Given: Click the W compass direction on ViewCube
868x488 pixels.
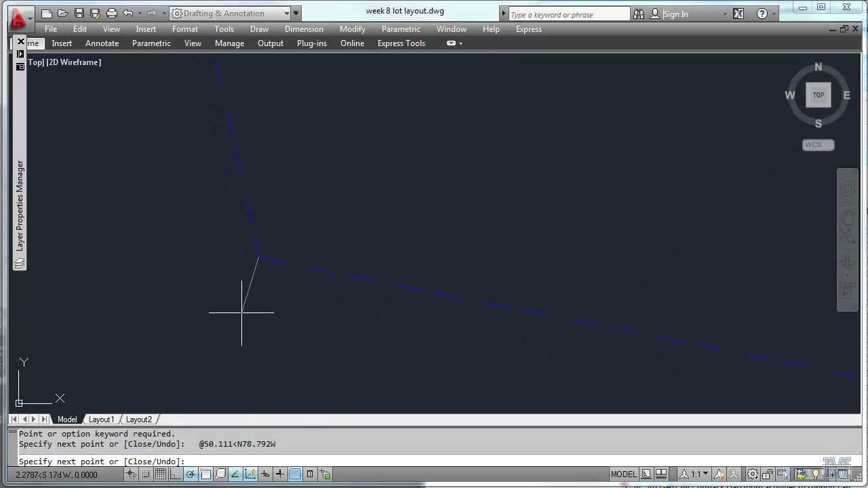Looking at the screenshot, I should pyautogui.click(x=790, y=96).
